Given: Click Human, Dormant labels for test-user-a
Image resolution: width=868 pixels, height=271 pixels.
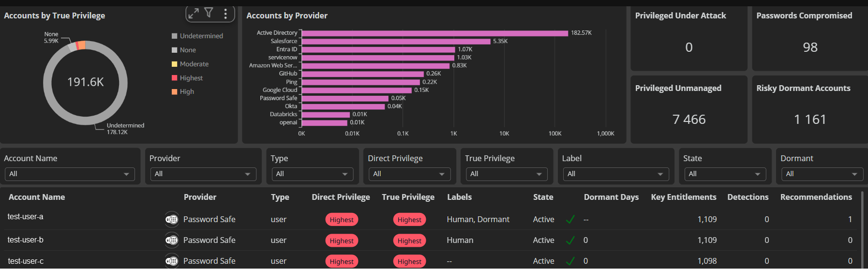Looking at the screenshot, I should tap(478, 219).
